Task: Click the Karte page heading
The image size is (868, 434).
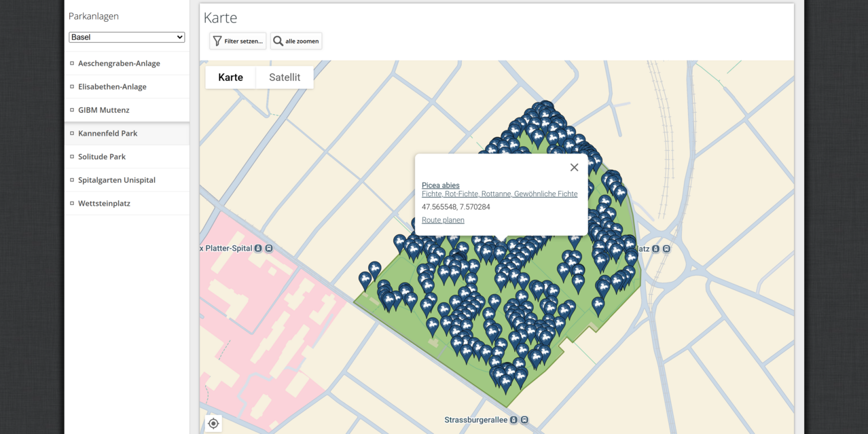Action: (x=220, y=18)
